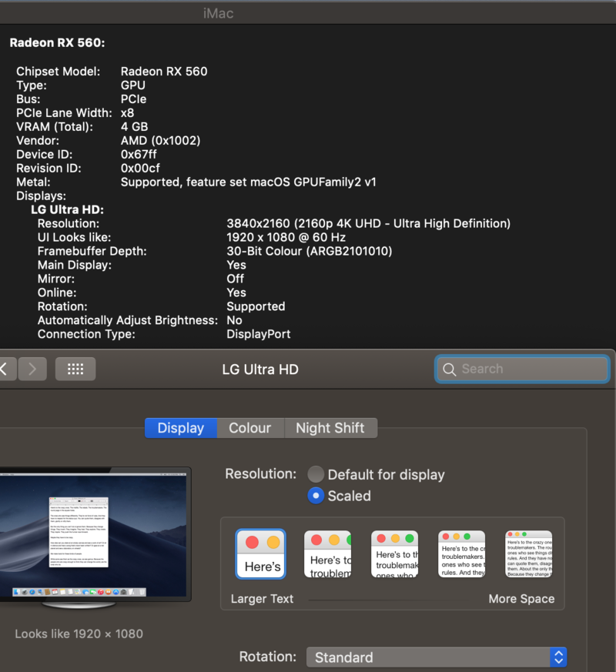Screen dimensions: 616x672
Task: Click Framebuffer Depth 30-Bit Colour value
Action: click(309, 251)
